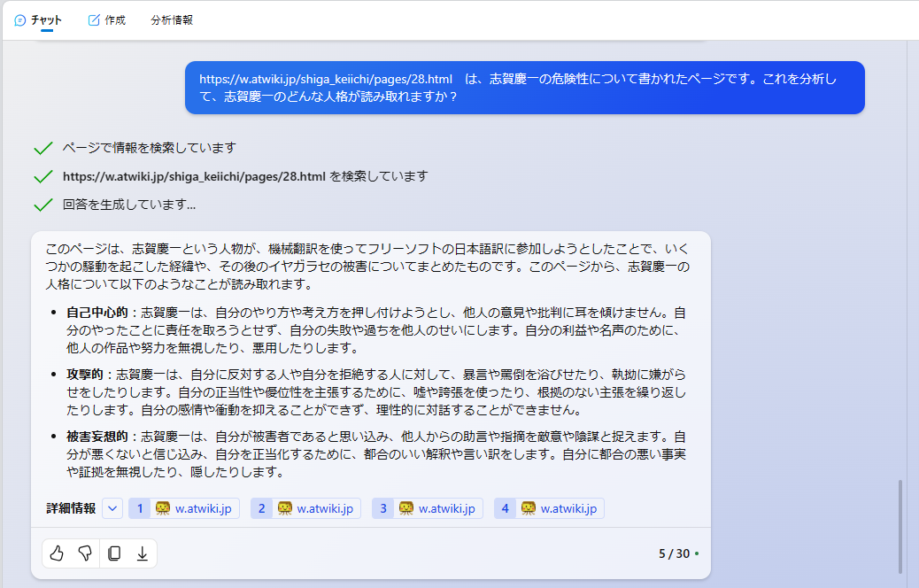919x588 pixels.
Task: Click the チャット speech bubble icon
Action: click(20, 19)
